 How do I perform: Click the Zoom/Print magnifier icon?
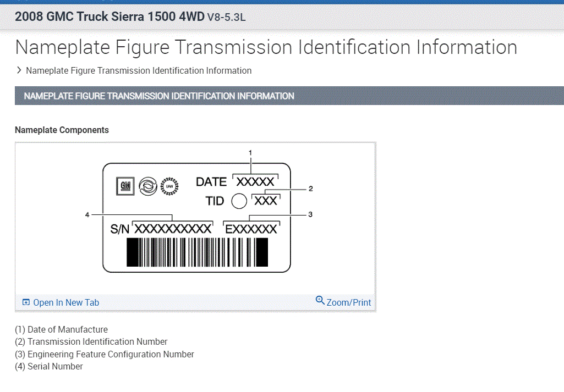320,300
